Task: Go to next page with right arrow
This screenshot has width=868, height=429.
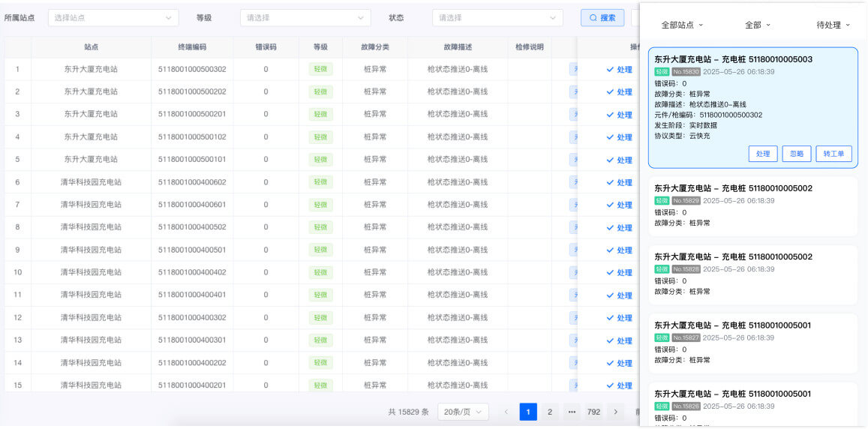Action: pyautogui.click(x=615, y=412)
